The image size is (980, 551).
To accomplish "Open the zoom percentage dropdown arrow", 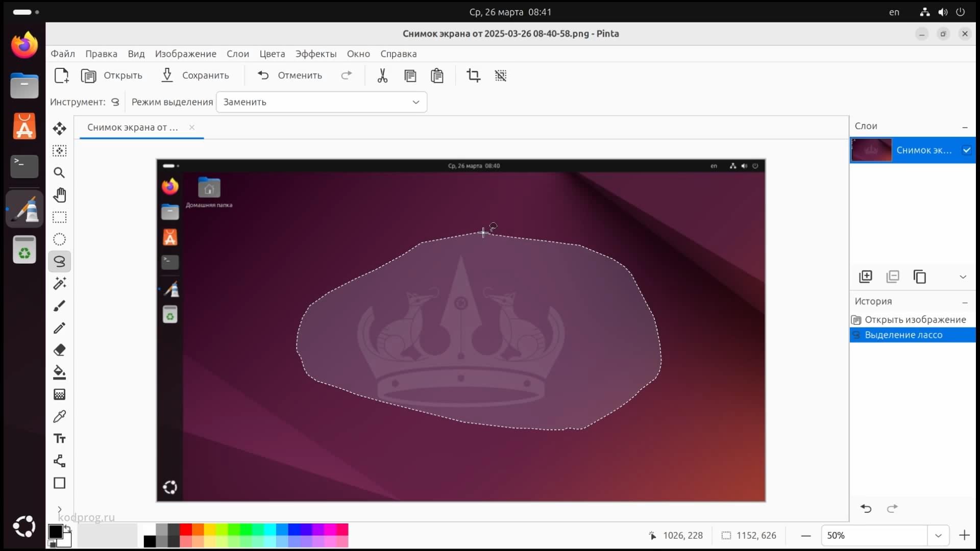I will [x=938, y=535].
